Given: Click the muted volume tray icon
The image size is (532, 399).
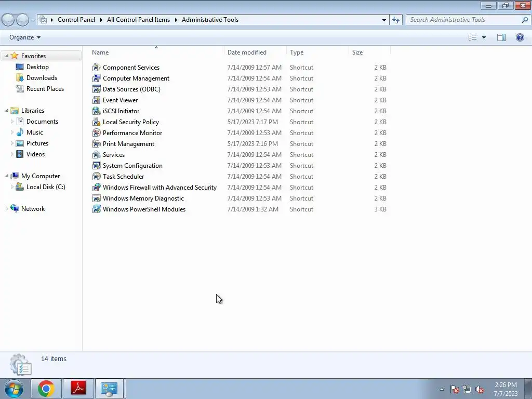Looking at the screenshot, I should pos(480,390).
